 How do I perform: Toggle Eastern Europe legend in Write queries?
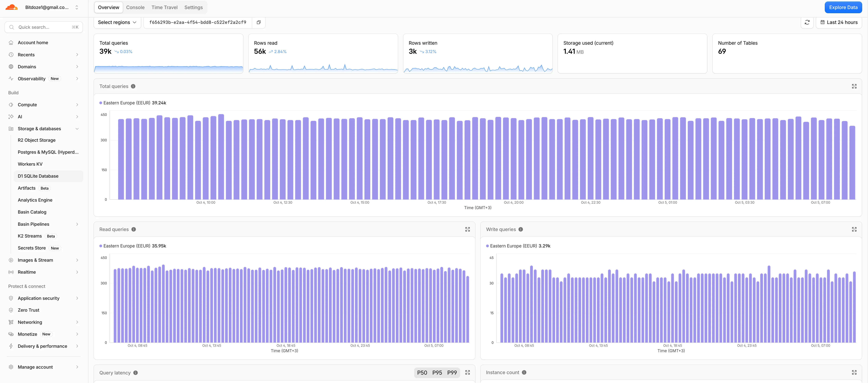(518, 246)
